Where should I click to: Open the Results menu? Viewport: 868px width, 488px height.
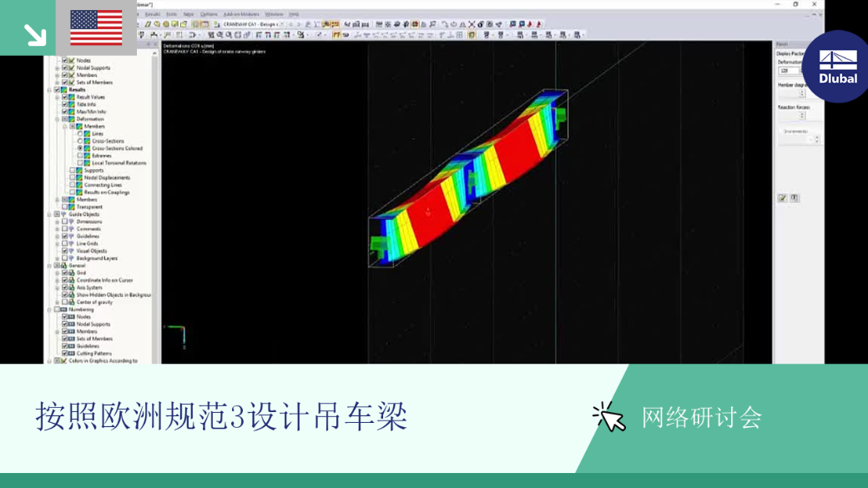152,14
